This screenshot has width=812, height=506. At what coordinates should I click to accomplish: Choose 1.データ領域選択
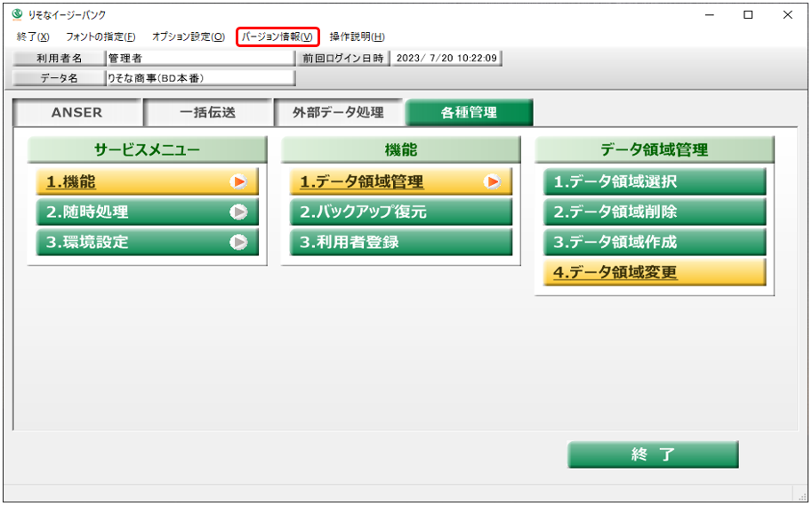tap(655, 181)
